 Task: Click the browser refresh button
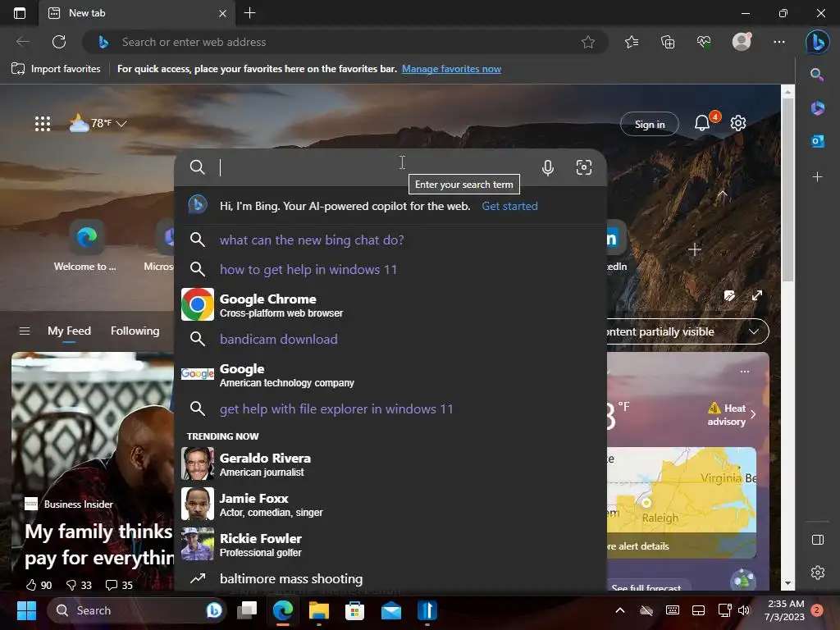click(x=59, y=42)
